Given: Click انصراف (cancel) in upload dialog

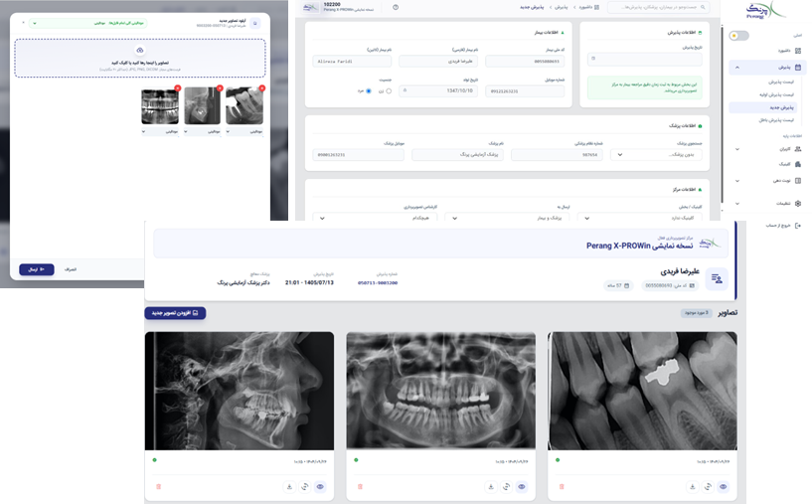Looking at the screenshot, I should (71, 269).
